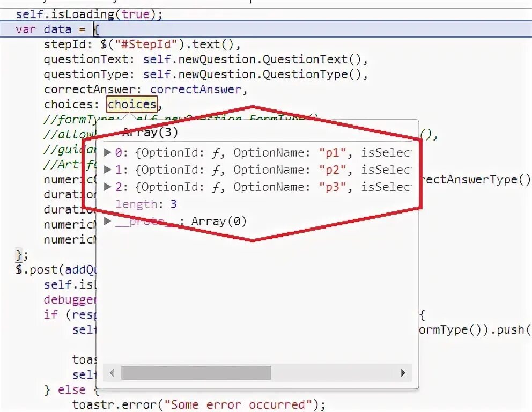The height and width of the screenshot is (412, 532).
Task: Click the "p3" string value
Action: pyautogui.click(x=332, y=186)
